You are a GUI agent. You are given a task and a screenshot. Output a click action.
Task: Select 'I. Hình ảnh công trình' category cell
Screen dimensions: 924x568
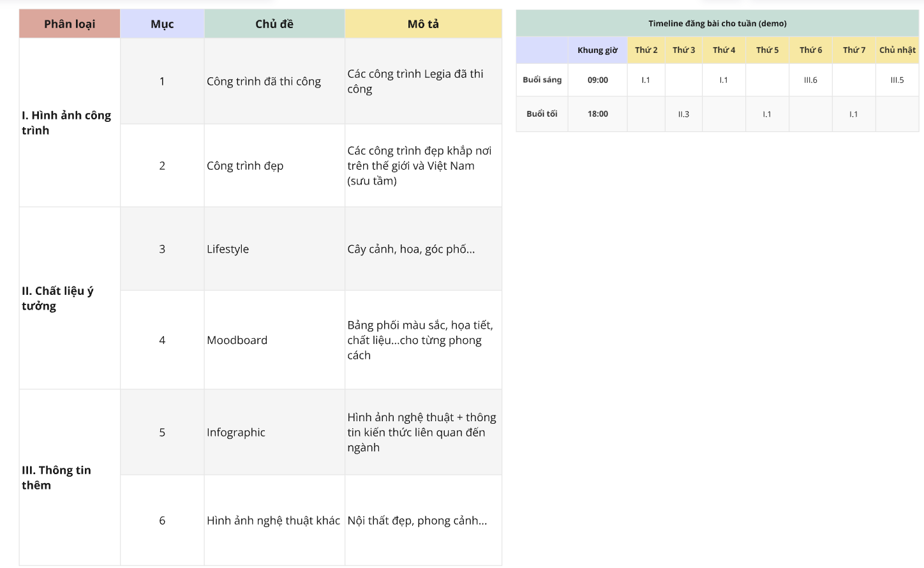point(70,123)
